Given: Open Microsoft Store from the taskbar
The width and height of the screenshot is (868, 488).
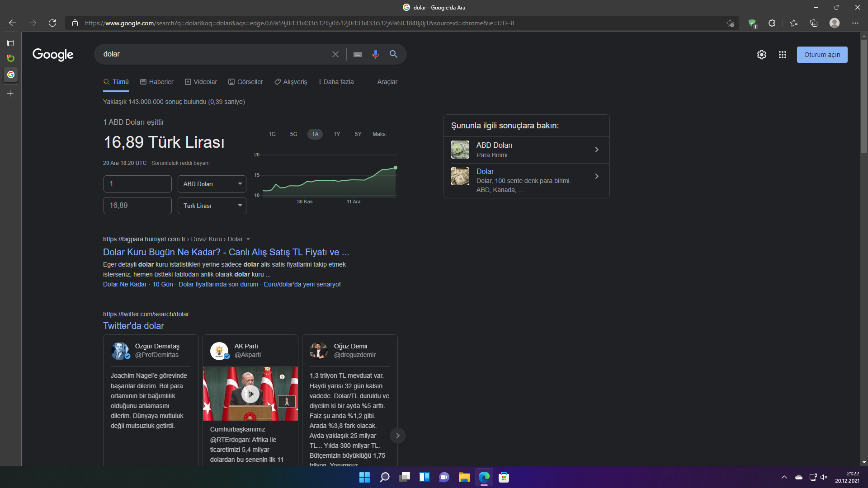Looking at the screenshot, I should pyautogui.click(x=504, y=477).
